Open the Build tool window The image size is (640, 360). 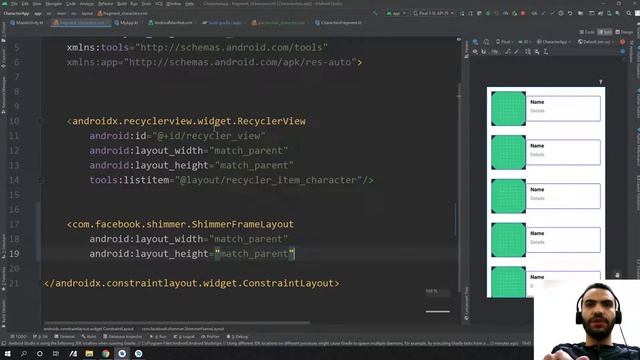89,337
